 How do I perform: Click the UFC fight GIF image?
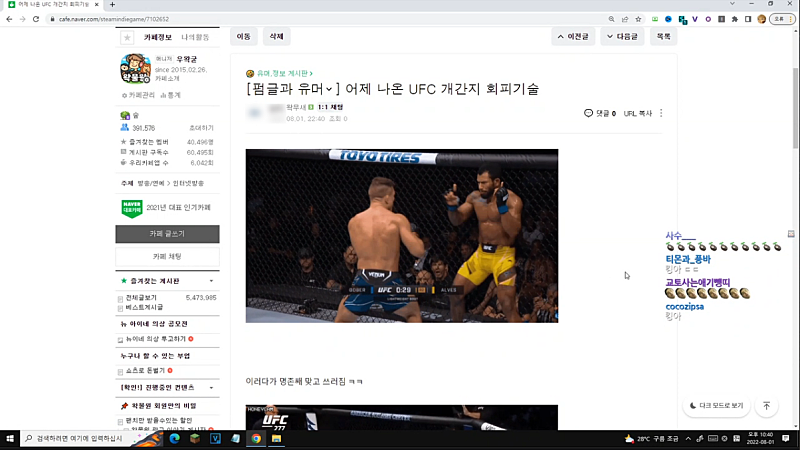(x=402, y=235)
